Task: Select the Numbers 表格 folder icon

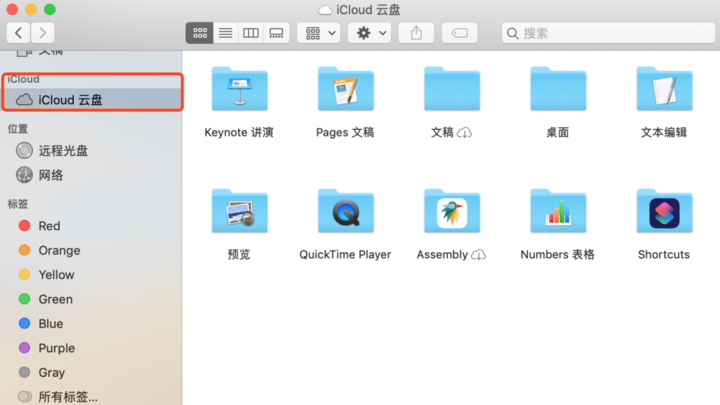Action: click(x=558, y=211)
